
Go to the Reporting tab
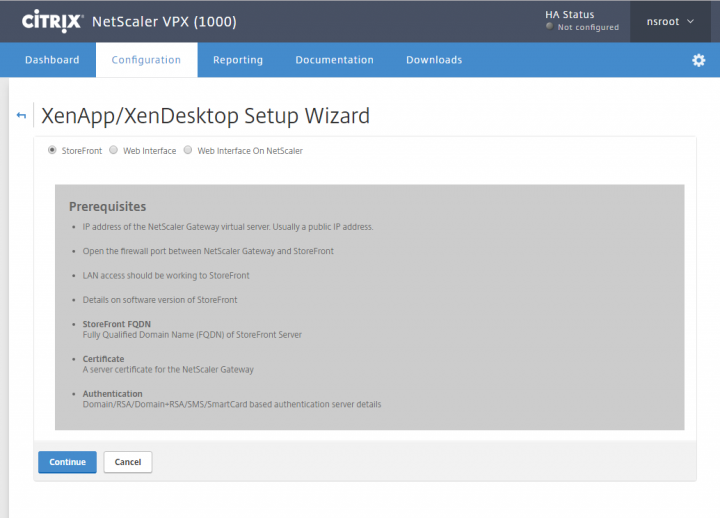238,60
